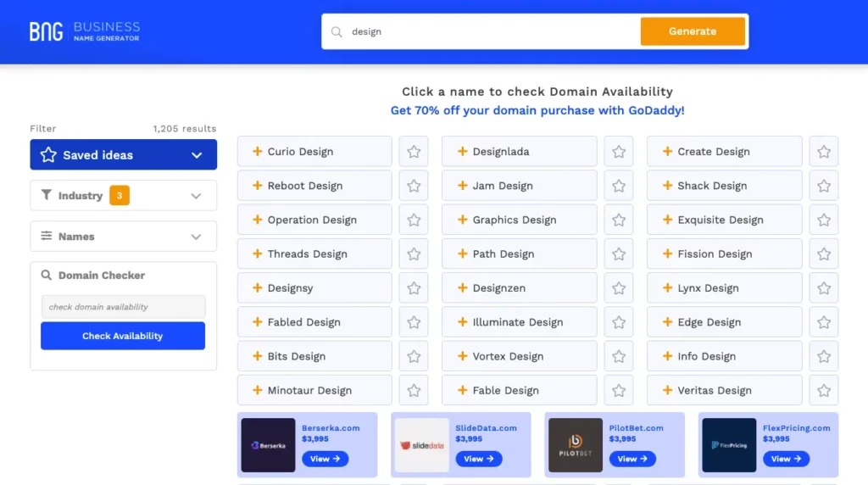Click the Berserka.com logo thumbnail
The width and height of the screenshot is (868, 485).
tap(268, 445)
